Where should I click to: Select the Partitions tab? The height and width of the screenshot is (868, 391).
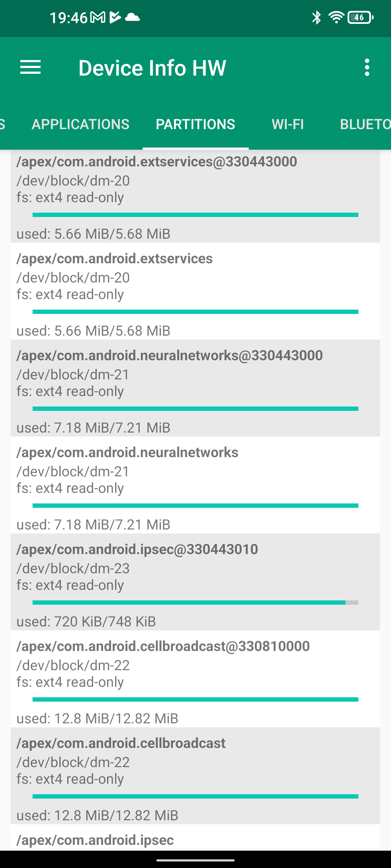(x=195, y=124)
